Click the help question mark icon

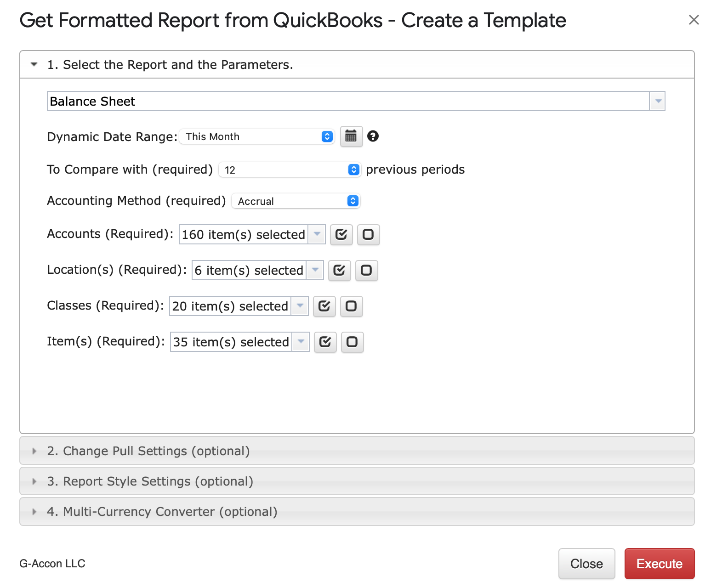pyautogui.click(x=373, y=136)
